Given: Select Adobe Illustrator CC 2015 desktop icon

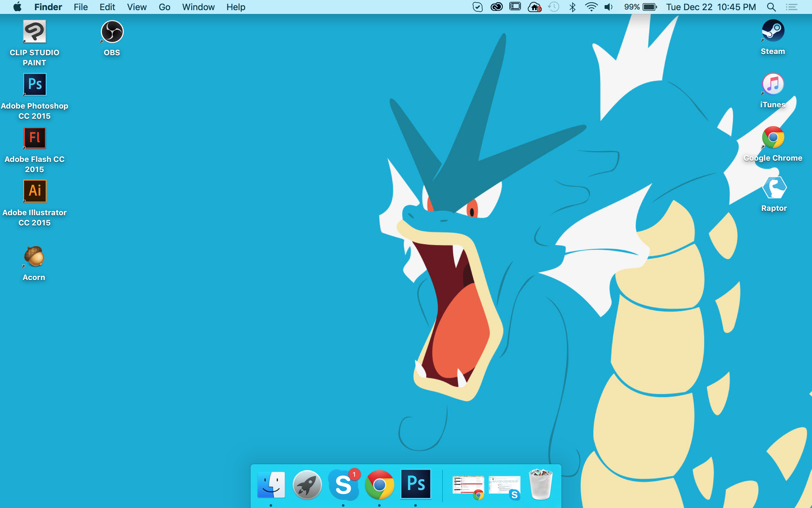Looking at the screenshot, I should tap(35, 191).
